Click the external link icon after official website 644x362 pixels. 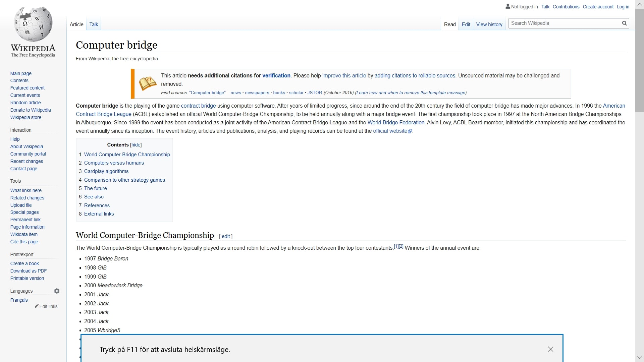410,131
